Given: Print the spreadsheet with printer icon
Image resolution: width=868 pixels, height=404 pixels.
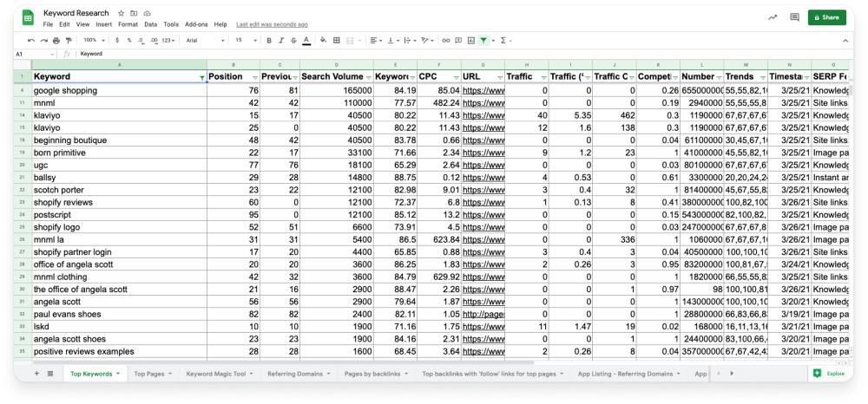Looking at the screenshot, I should (x=56, y=41).
